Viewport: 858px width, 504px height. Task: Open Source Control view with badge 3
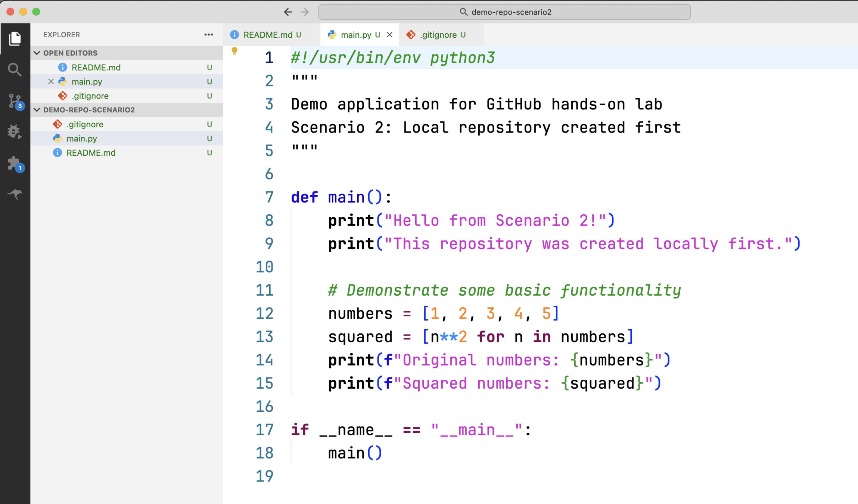point(15,101)
